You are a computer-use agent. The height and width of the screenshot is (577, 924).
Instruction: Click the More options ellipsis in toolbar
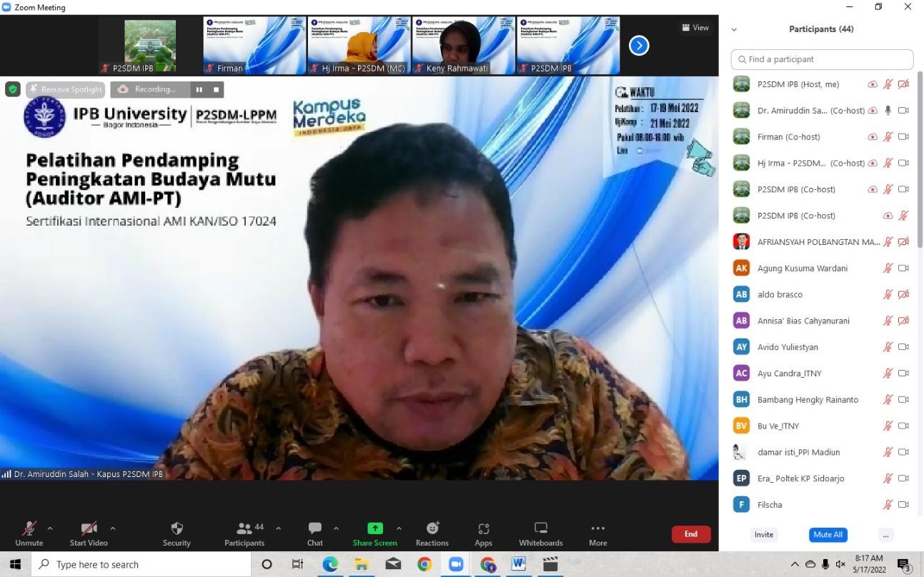coord(597,533)
